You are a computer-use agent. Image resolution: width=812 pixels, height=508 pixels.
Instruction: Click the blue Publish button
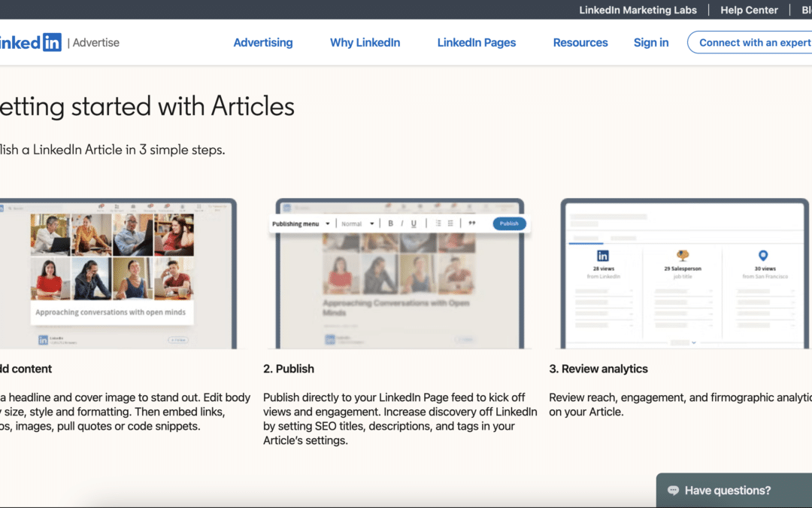510,223
